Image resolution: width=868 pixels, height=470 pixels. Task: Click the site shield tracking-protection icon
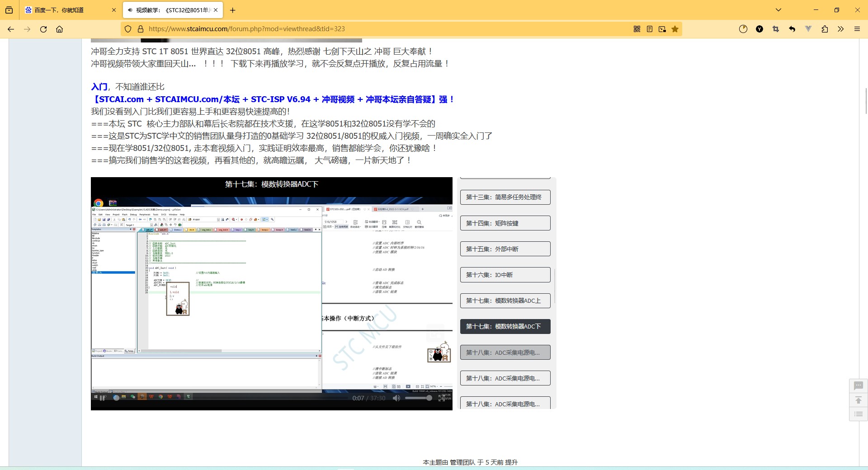128,29
